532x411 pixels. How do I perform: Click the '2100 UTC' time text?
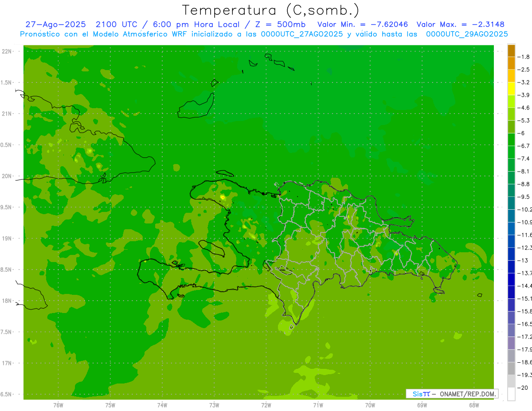click(117, 25)
